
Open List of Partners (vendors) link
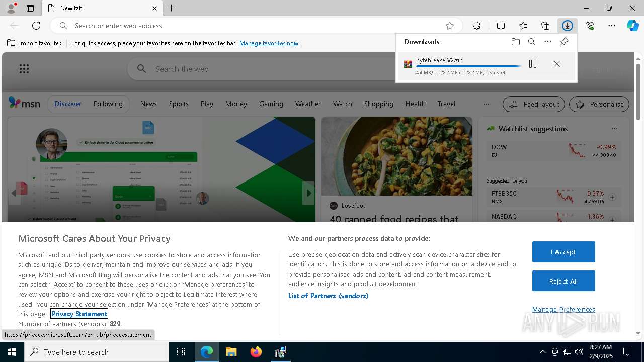329,296
